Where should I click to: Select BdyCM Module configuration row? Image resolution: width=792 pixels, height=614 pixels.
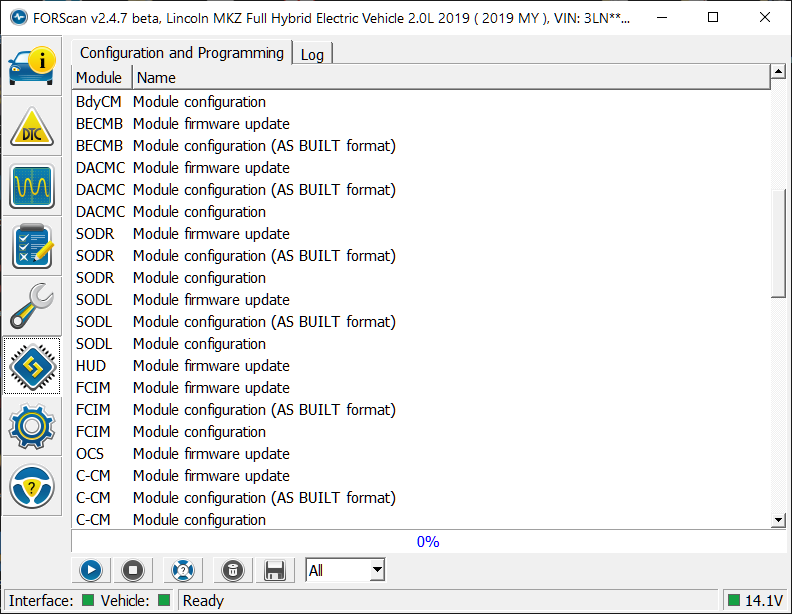[x=421, y=101]
